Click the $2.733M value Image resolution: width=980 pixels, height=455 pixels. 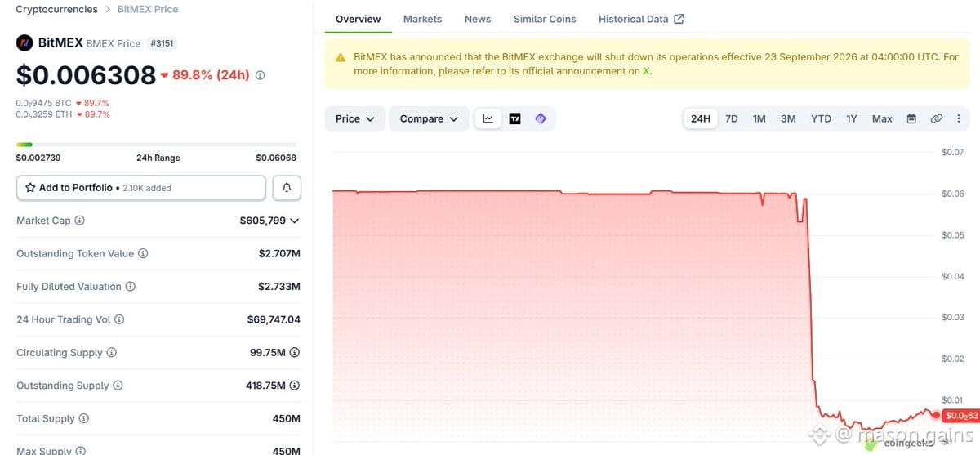click(x=279, y=287)
